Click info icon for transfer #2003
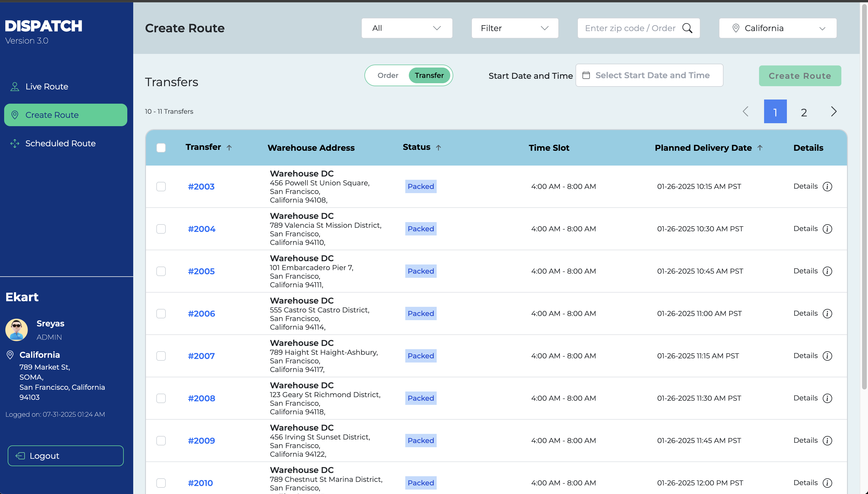868x494 pixels. [827, 187]
